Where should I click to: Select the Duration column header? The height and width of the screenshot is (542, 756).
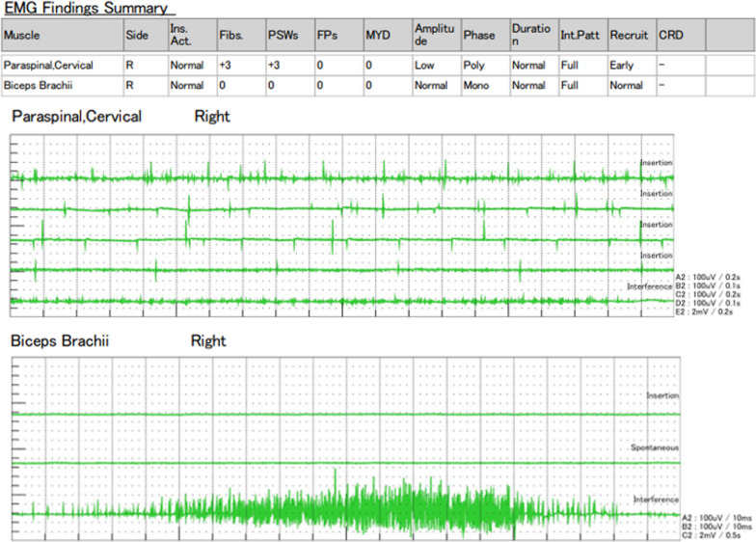[x=534, y=35]
